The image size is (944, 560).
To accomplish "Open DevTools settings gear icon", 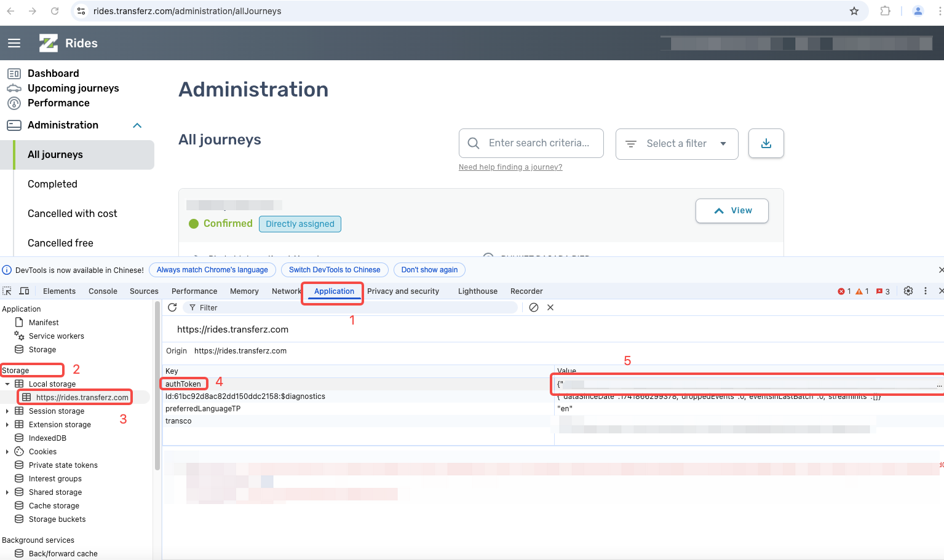I will tap(908, 291).
